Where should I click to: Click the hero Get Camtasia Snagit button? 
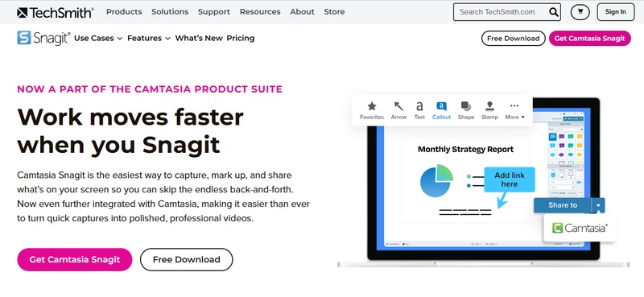coord(75,260)
